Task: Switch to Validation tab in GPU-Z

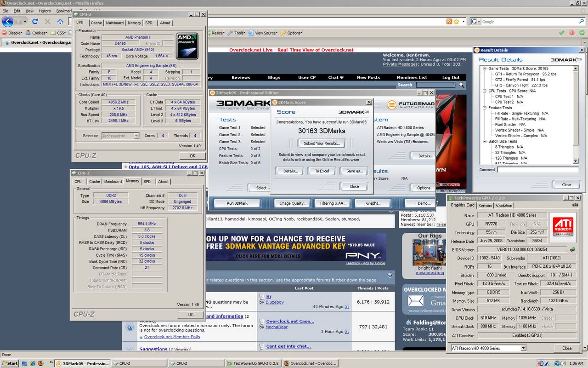Action: point(504,206)
